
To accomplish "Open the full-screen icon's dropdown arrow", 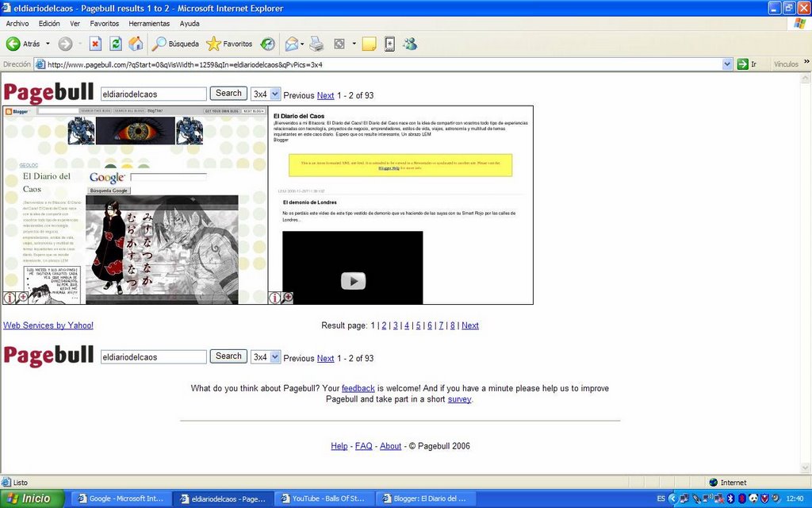I will 354,44.
